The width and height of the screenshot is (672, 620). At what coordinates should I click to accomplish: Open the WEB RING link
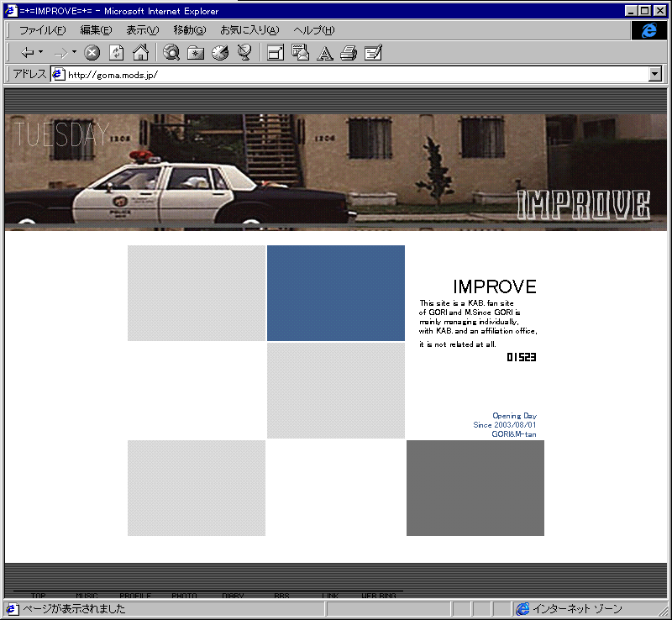point(379,595)
